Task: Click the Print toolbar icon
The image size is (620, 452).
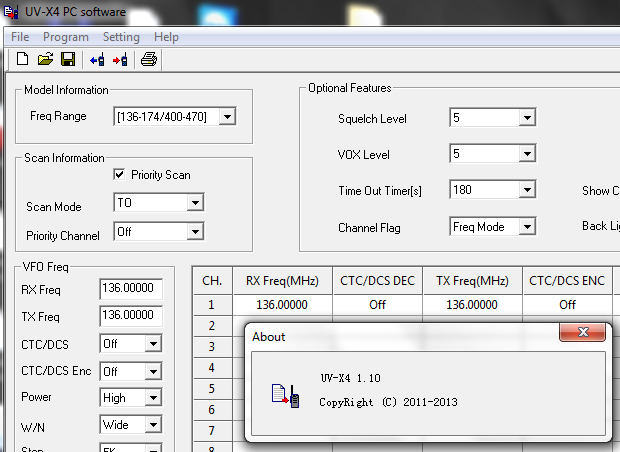Action: point(149,60)
